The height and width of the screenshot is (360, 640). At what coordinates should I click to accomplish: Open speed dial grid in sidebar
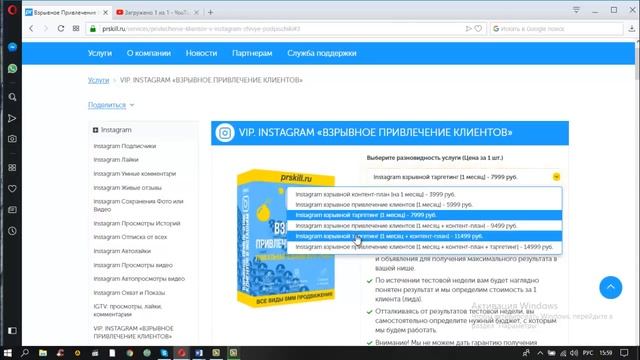click(x=12, y=168)
